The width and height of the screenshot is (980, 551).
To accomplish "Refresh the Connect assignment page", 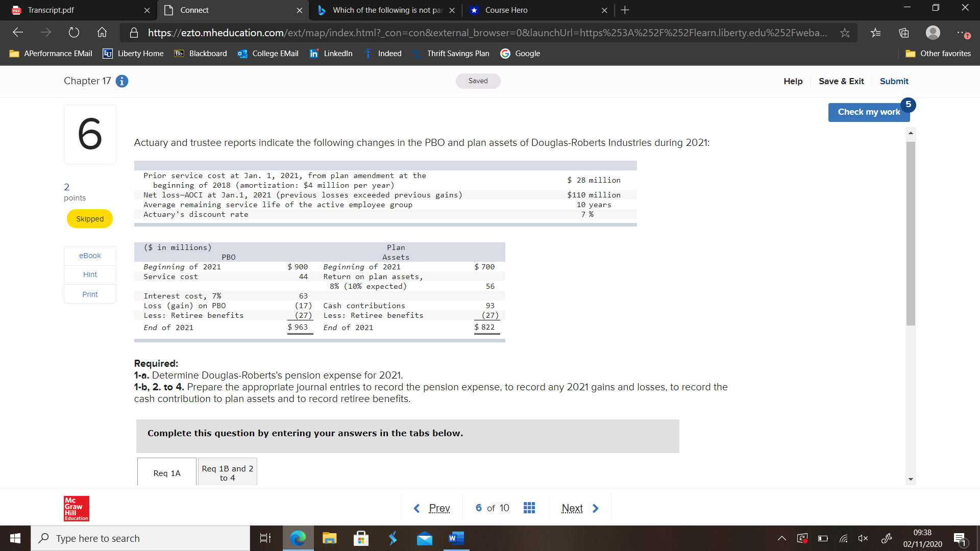I will pyautogui.click(x=74, y=32).
